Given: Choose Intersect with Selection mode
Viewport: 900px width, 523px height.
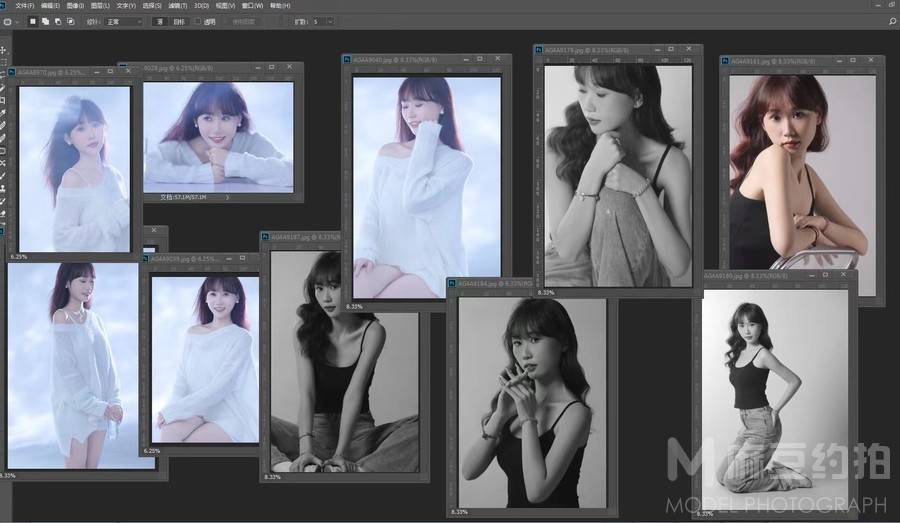Looking at the screenshot, I should pos(71,22).
